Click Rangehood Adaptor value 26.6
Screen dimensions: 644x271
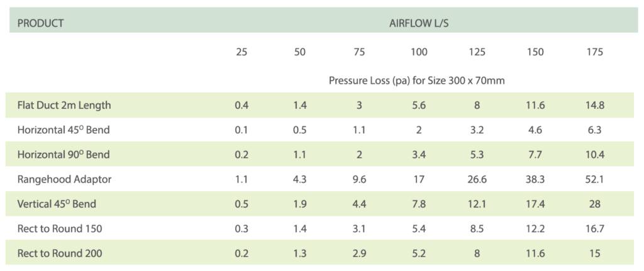tap(477, 179)
